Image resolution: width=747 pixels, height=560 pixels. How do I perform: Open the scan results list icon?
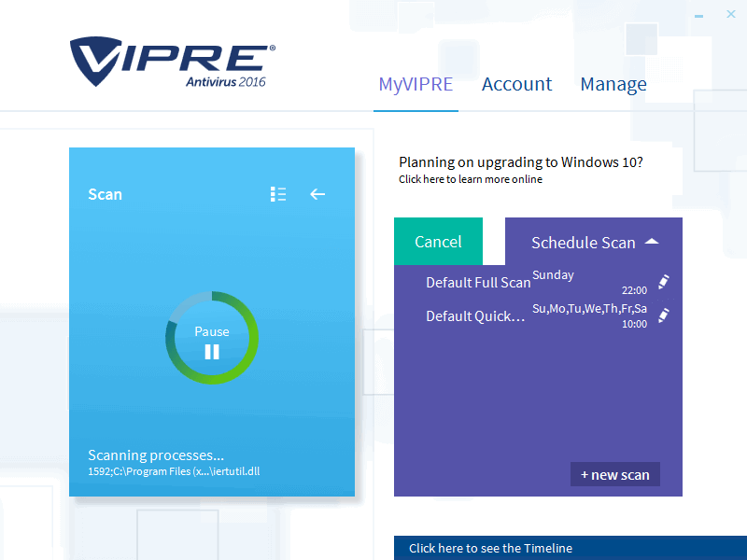[x=277, y=194]
